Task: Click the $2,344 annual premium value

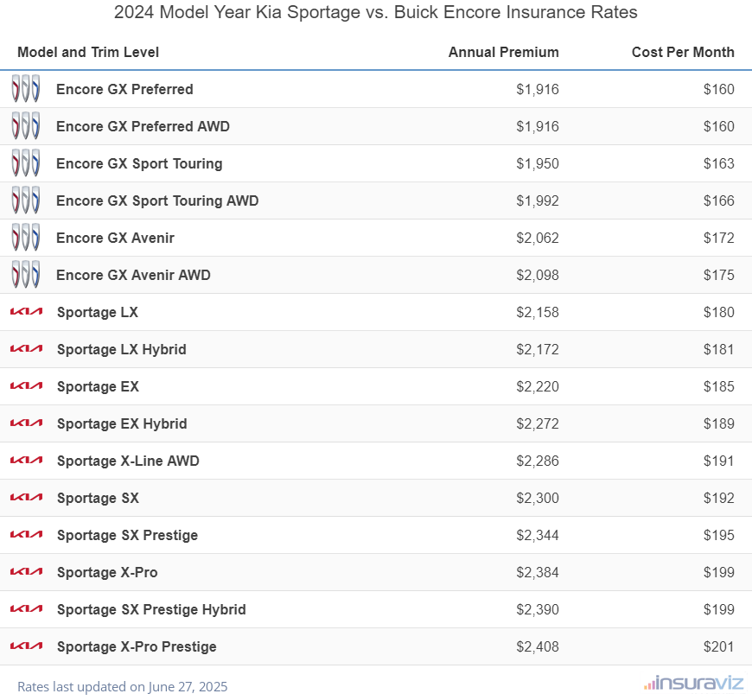Action: (538, 535)
